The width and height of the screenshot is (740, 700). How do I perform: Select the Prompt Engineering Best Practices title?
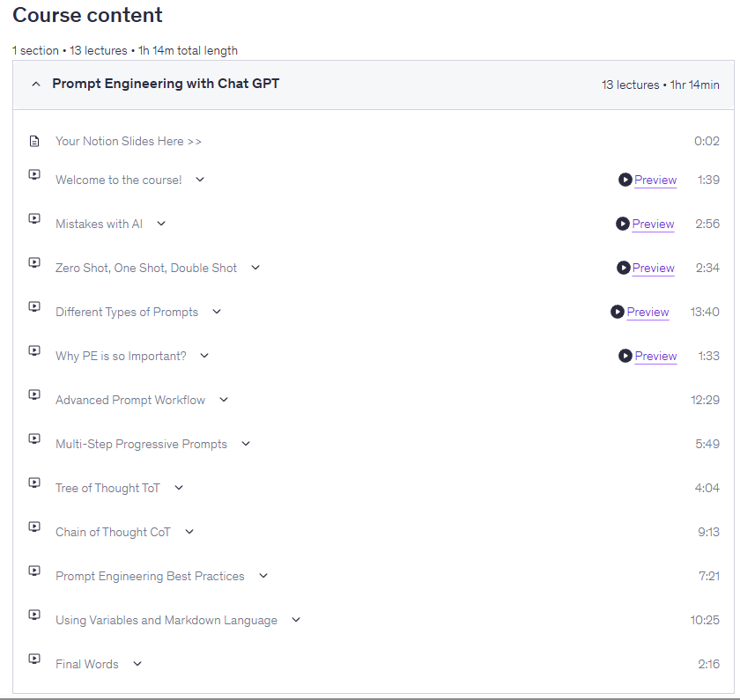[x=150, y=576]
